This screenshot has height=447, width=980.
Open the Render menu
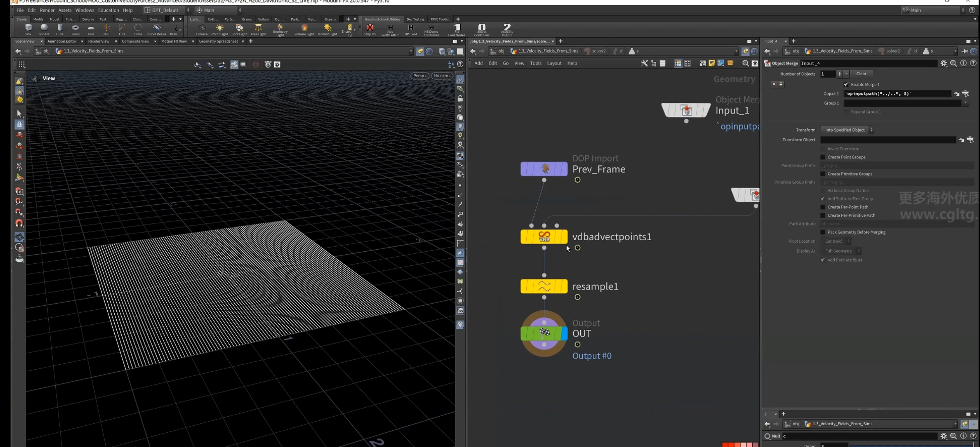pos(47,10)
